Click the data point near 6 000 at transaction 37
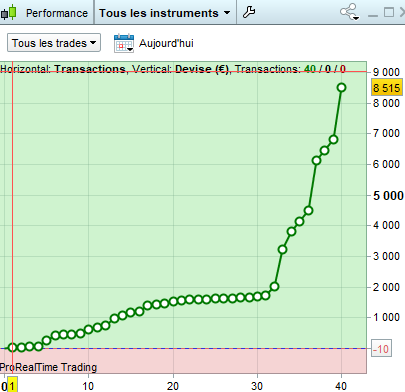405x392 pixels. pos(316,161)
